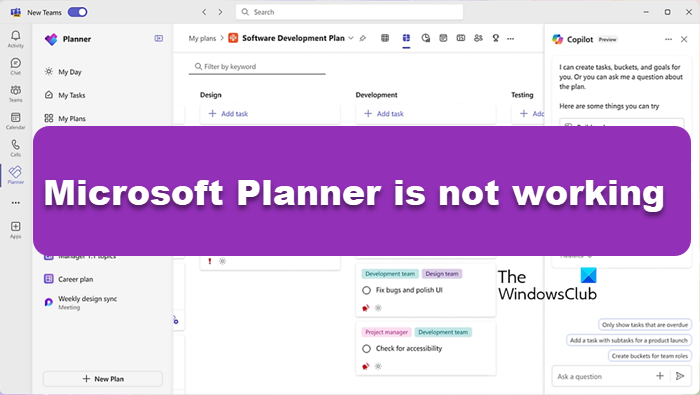Image resolution: width=700 pixels, height=395 pixels.
Task: Switch to the Charts view
Action: pyautogui.click(x=425, y=38)
